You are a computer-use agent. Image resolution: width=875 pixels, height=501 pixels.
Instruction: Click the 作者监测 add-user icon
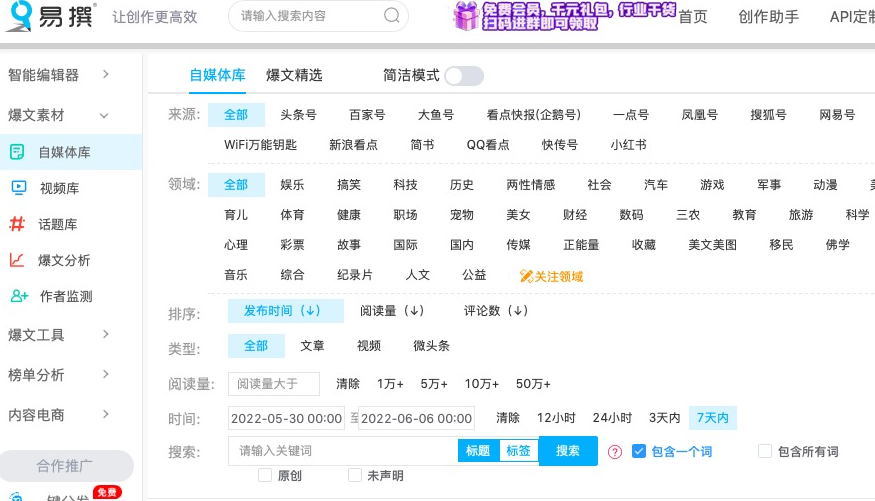pos(20,296)
